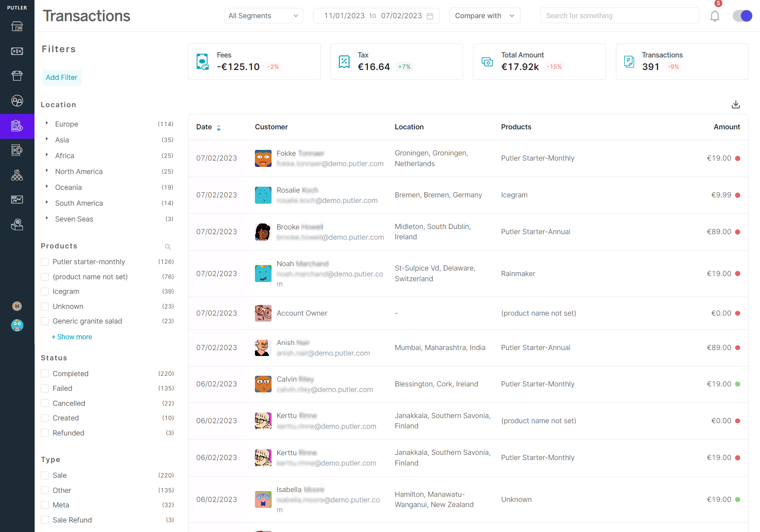Click + Show more products link
The height and width of the screenshot is (532, 760).
click(72, 337)
